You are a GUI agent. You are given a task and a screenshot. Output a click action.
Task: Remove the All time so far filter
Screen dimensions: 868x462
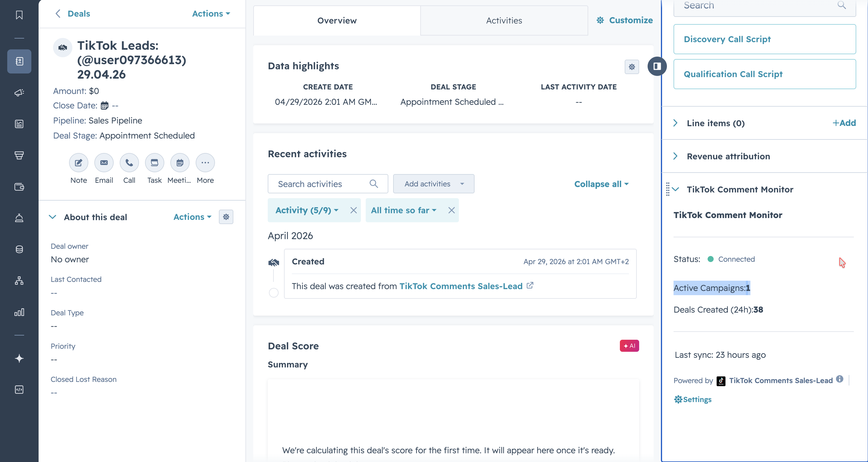(x=452, y=210)
